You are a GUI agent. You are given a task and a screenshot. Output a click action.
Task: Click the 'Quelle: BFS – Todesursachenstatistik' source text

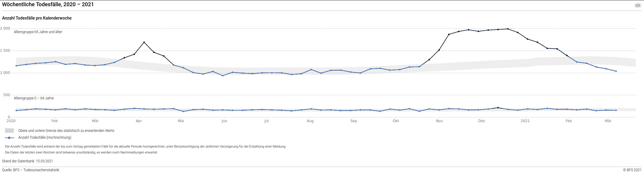coord(31,170)
